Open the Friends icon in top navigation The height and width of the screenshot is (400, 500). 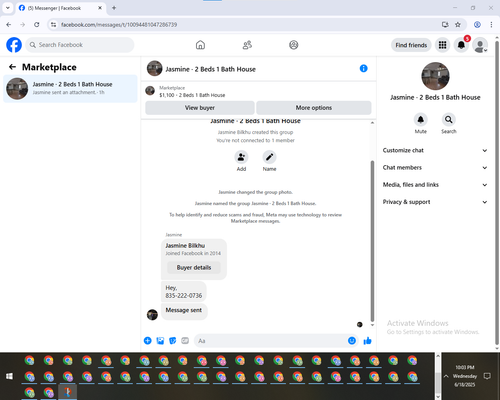[x=247, y=45]
